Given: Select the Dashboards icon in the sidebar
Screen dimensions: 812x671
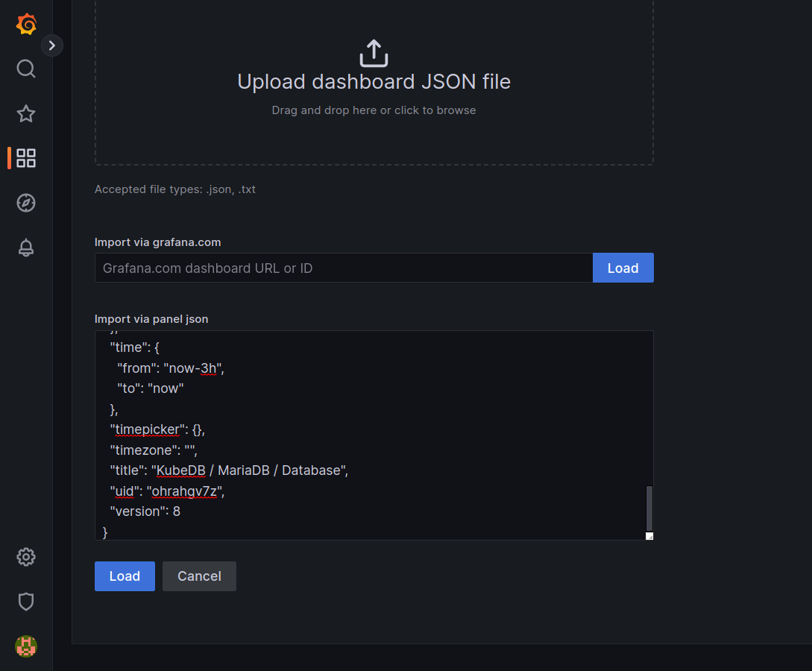Looking at the screenshot, I should point(26,158).
